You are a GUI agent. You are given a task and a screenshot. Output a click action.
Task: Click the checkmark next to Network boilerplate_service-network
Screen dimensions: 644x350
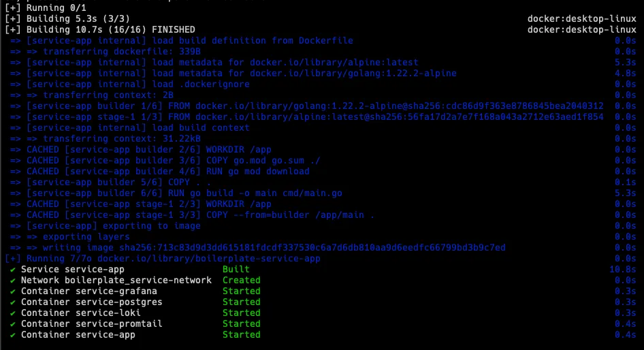(x=13, y=281)
